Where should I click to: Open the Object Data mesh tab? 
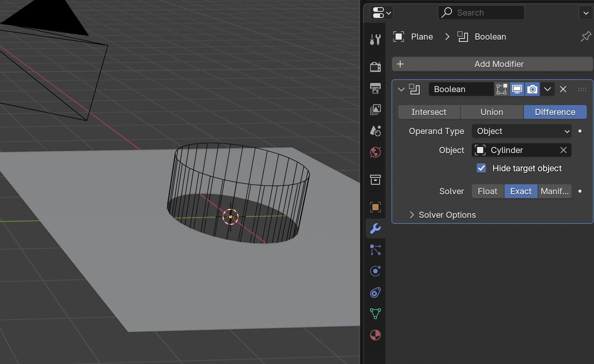click(x=375, y=314)
